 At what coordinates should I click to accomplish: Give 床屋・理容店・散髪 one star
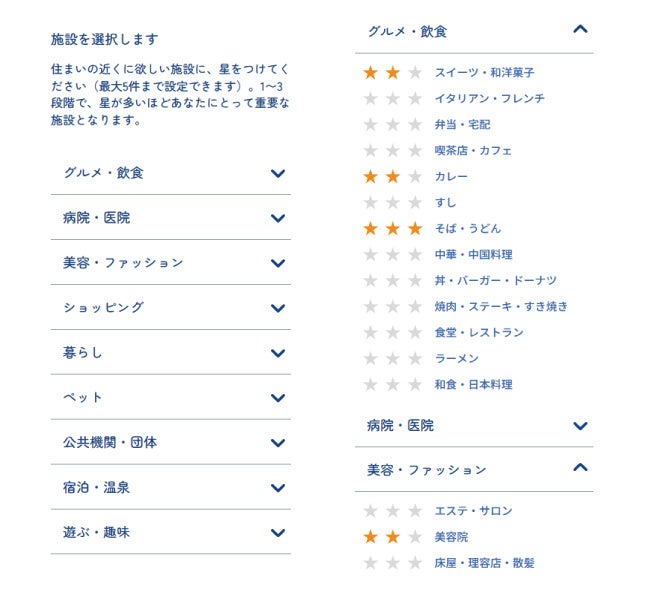pyautogui.click(x=371, y=563)
